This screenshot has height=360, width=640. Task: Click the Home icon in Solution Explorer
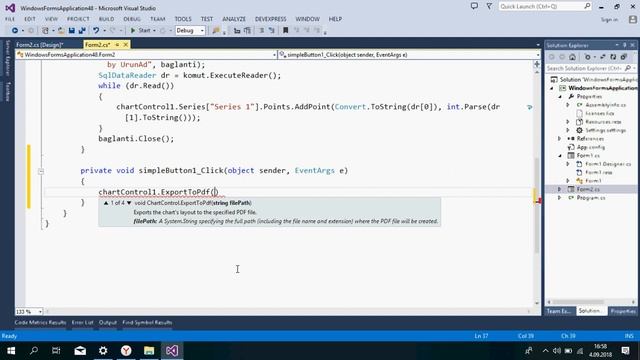[573, 57]
